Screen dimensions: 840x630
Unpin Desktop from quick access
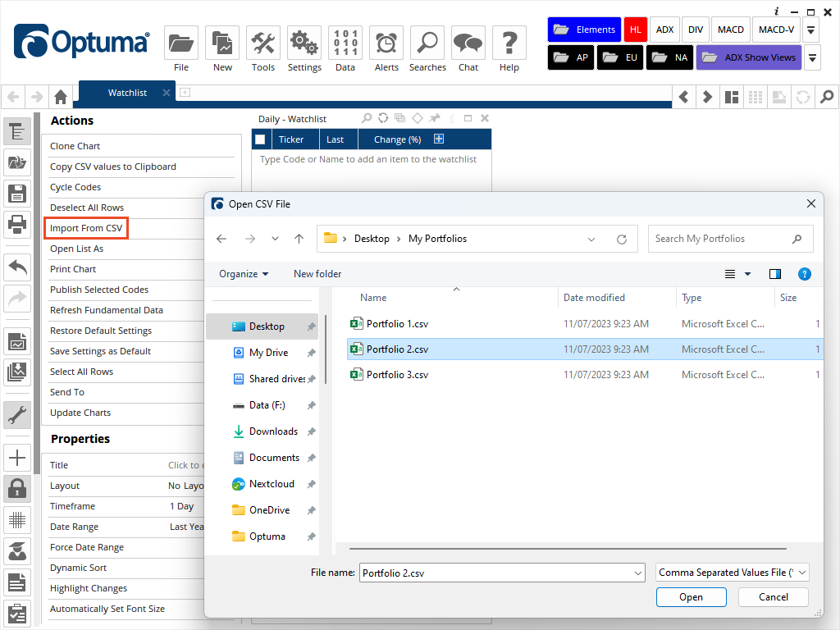[311, 326]
